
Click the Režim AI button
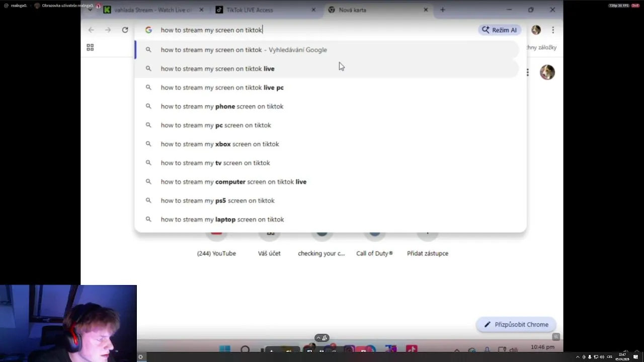click(499, 30)
